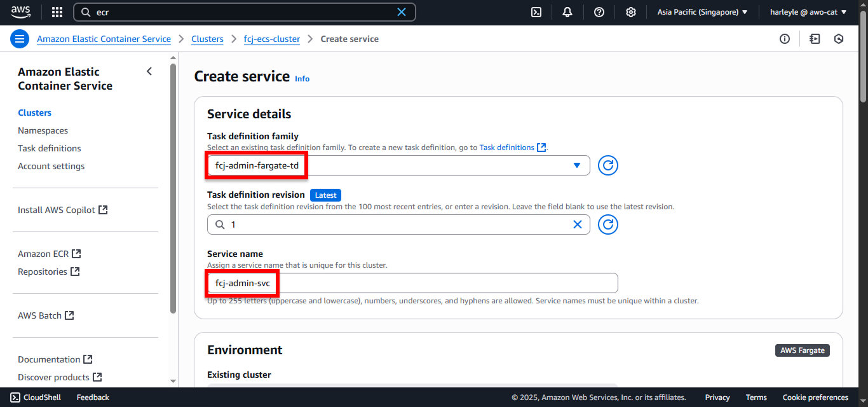Open Cookie preferences in the footer
This screenshot has height=407, width=868.
pos(815,397)
